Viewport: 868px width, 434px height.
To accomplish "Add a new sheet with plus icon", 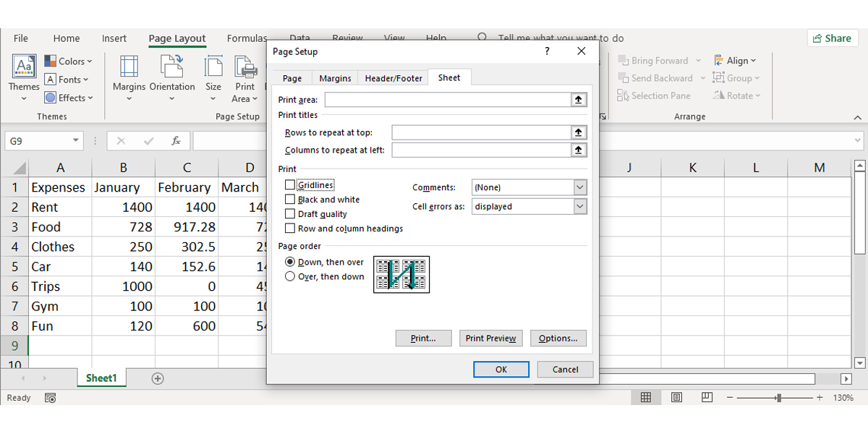I will point(158,378).
